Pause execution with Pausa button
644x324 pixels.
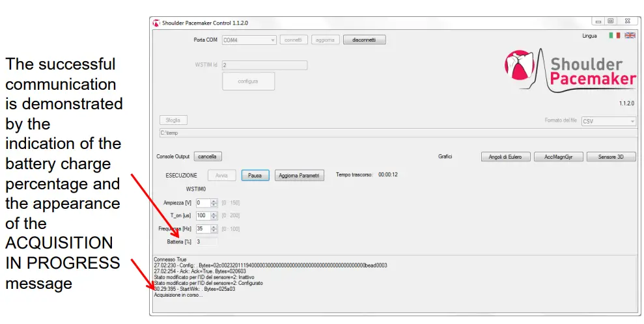255,175
